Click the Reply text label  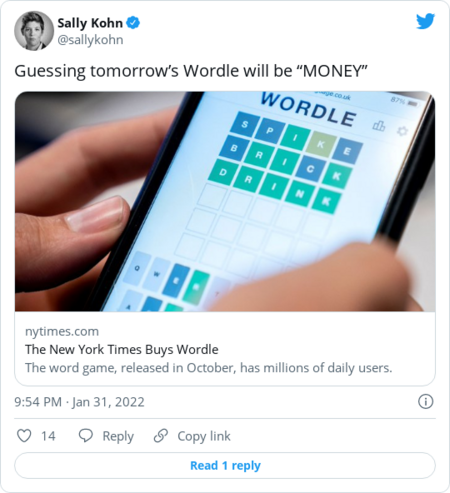point(118,436)
